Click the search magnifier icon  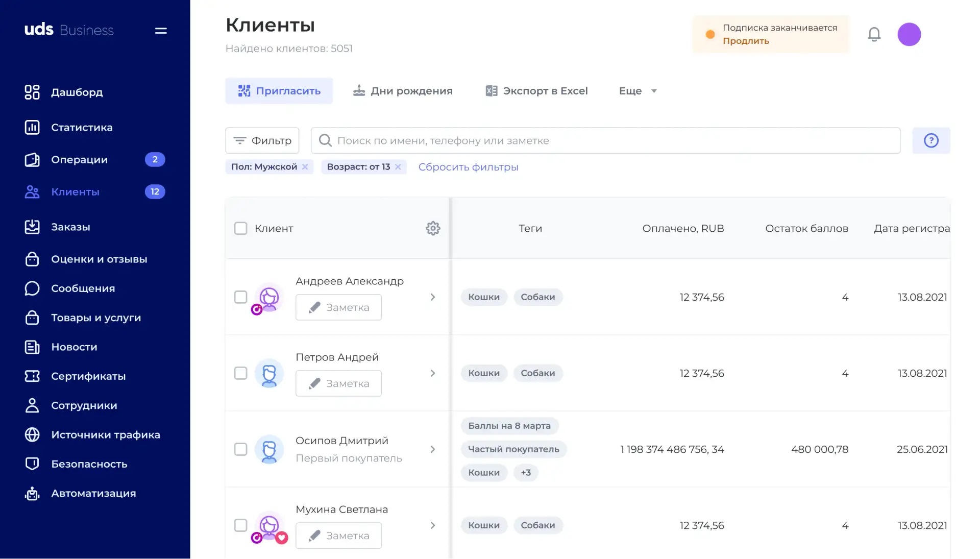325,140
